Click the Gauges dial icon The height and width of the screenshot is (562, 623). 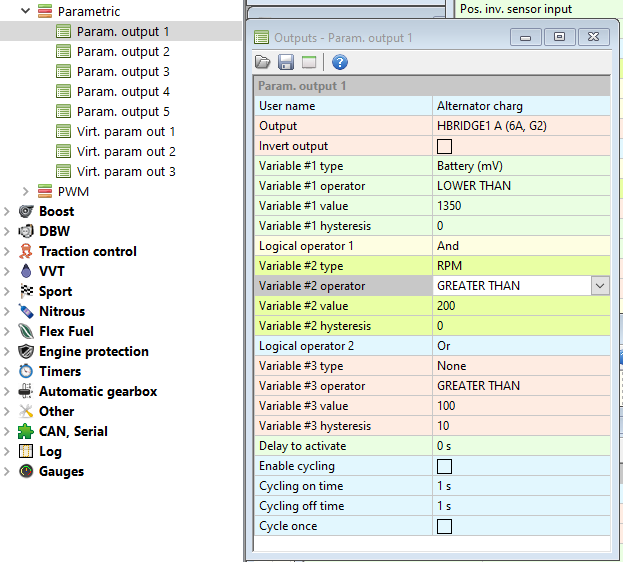pos(26,471)
